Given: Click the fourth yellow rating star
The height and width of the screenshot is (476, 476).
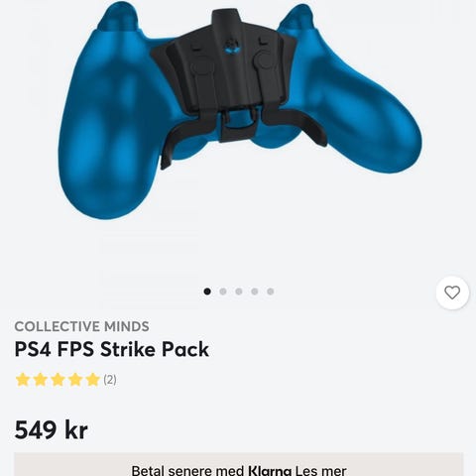Looking at the screenshot, I should point(75,380).
